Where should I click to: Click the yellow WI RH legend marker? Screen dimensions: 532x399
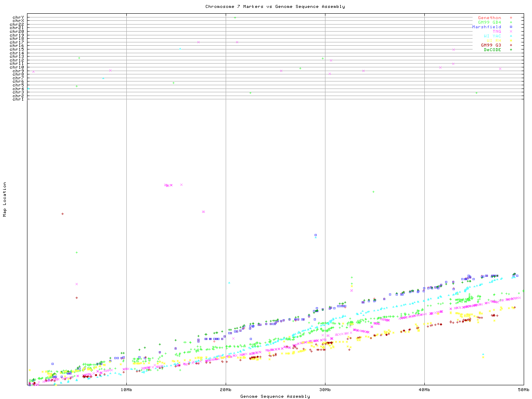511,41
